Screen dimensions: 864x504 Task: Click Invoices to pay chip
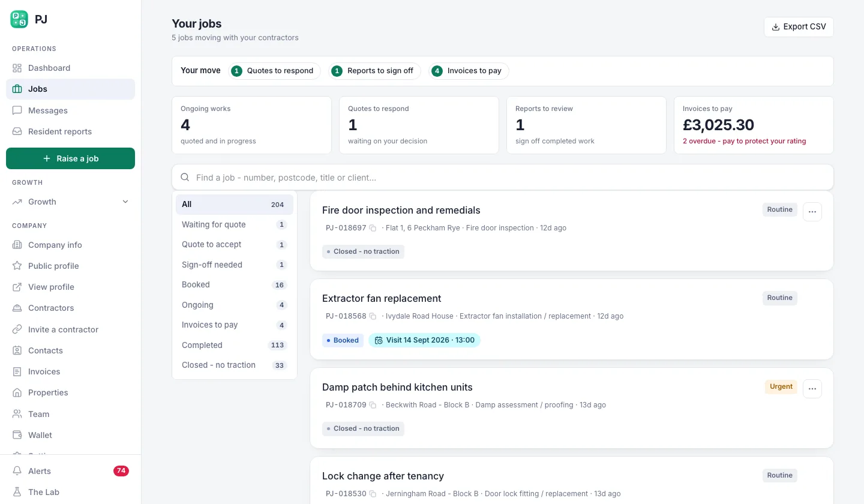[469, 71]
